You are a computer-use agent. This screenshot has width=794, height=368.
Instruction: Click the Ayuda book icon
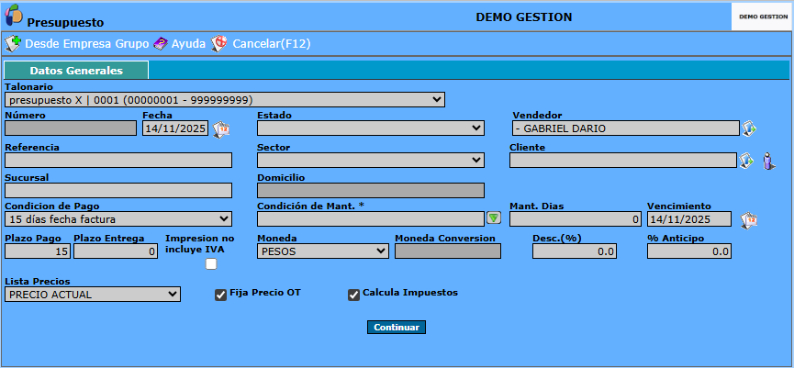point(161,44)
